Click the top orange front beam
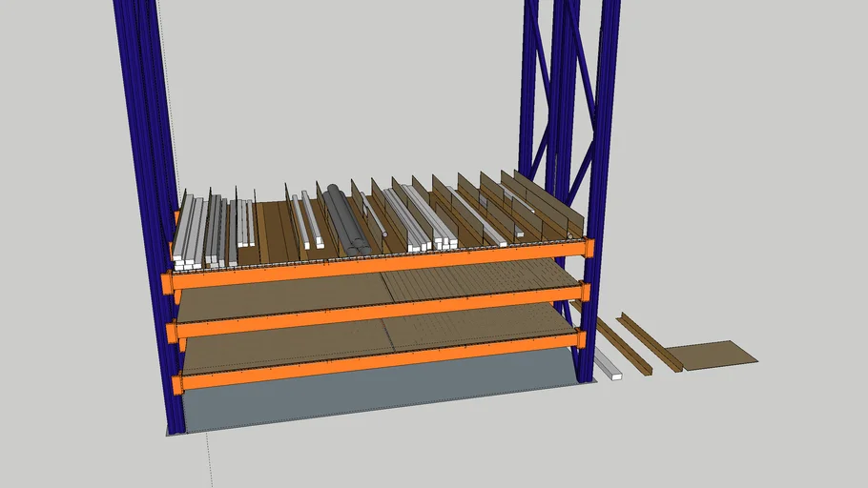Screen dimensions: 868x488 pos(382,264)
